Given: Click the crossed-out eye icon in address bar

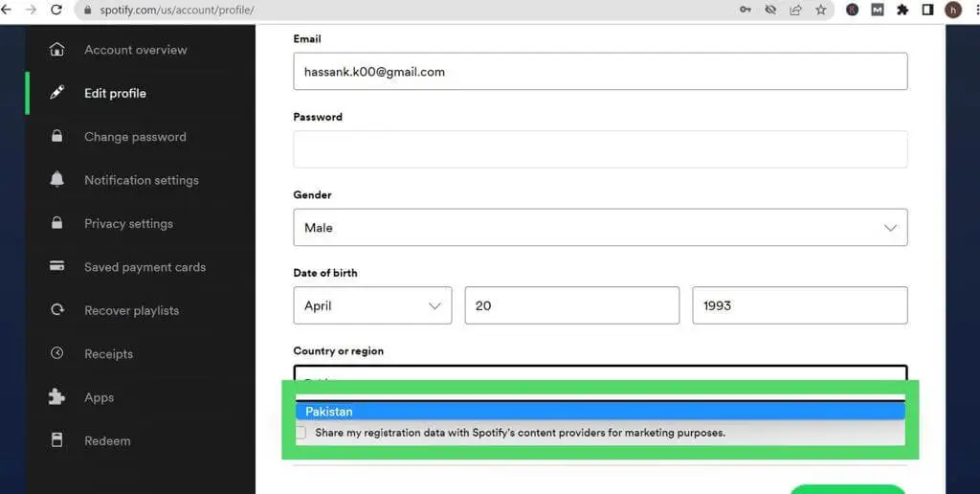Looking at the screenshot, I should coord(770,10).
